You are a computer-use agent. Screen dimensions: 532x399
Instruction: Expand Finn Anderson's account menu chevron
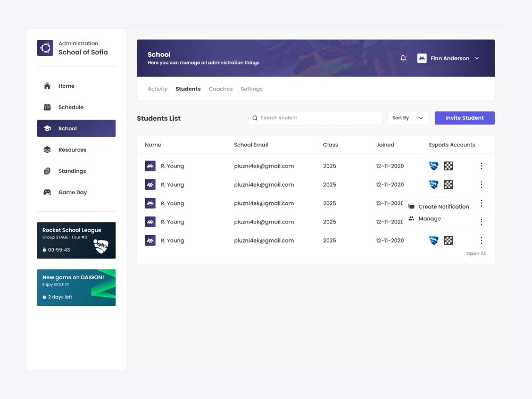click(477, 58)
